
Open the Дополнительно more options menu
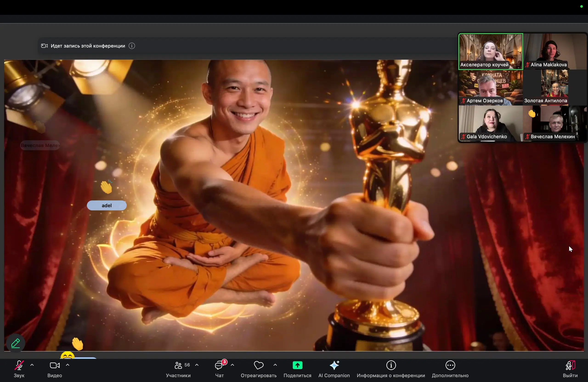pos(450,369)
